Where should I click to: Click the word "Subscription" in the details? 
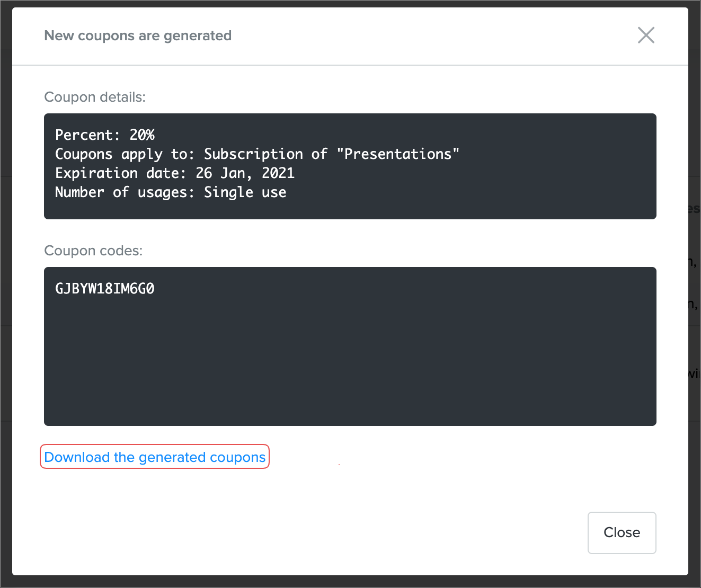[253, 154]
